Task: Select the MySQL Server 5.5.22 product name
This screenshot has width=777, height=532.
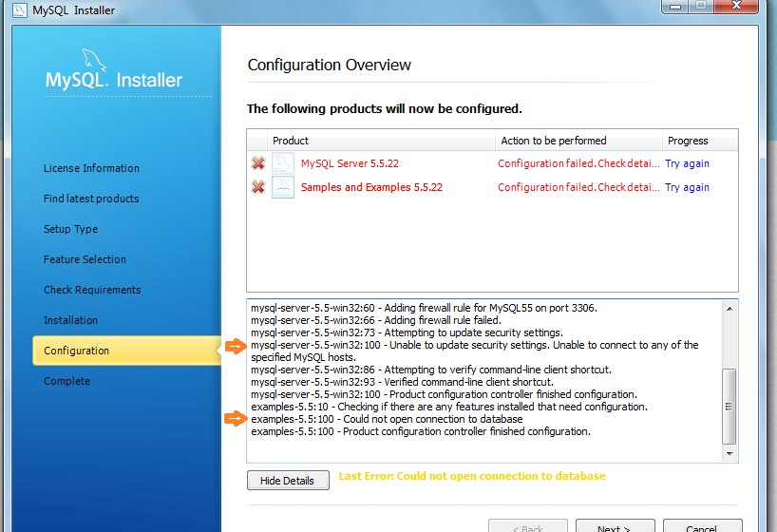Action: tap(350, 163)
